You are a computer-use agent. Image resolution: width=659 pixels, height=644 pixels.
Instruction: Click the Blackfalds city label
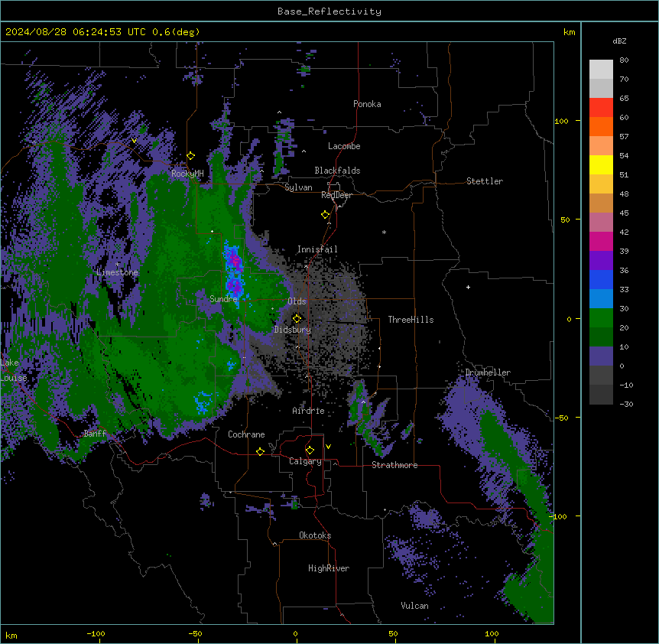point(337,171)
